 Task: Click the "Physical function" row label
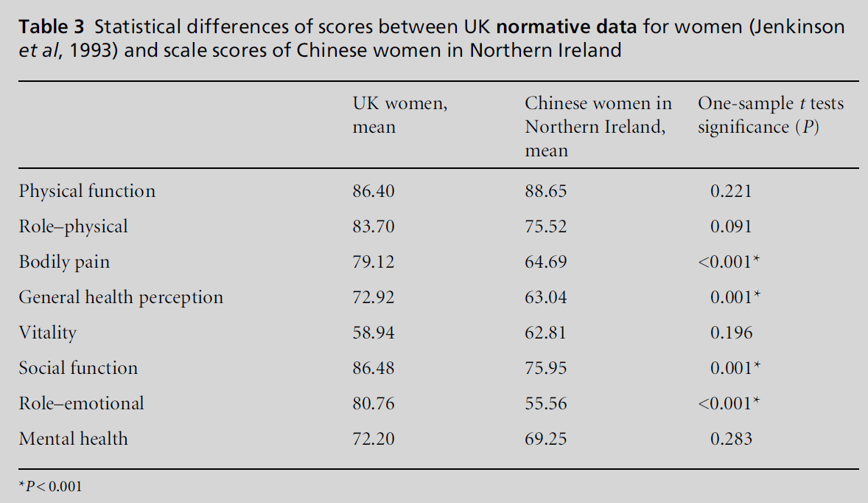pyautogui.click(x=87, y=191)
